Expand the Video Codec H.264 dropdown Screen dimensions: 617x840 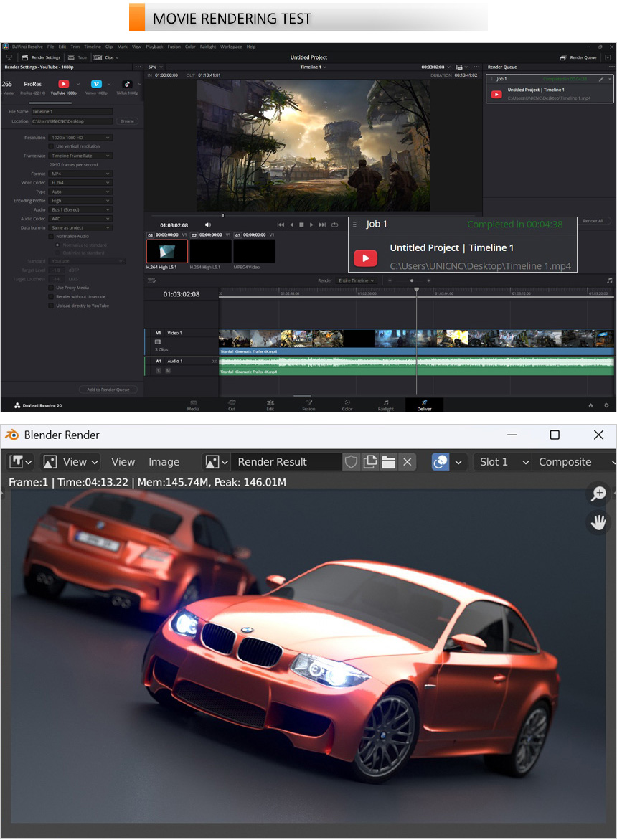coord(80,182)
